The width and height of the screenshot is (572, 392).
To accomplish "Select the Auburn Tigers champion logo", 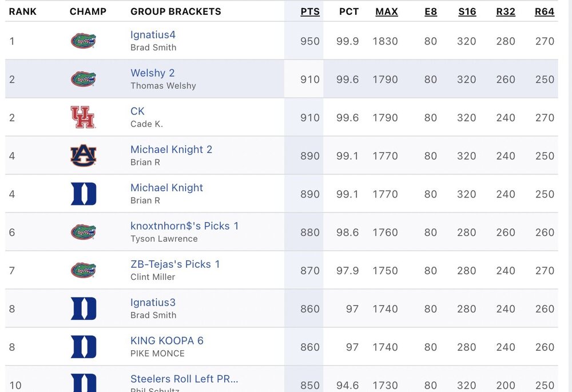I will (x=84, y=156).
